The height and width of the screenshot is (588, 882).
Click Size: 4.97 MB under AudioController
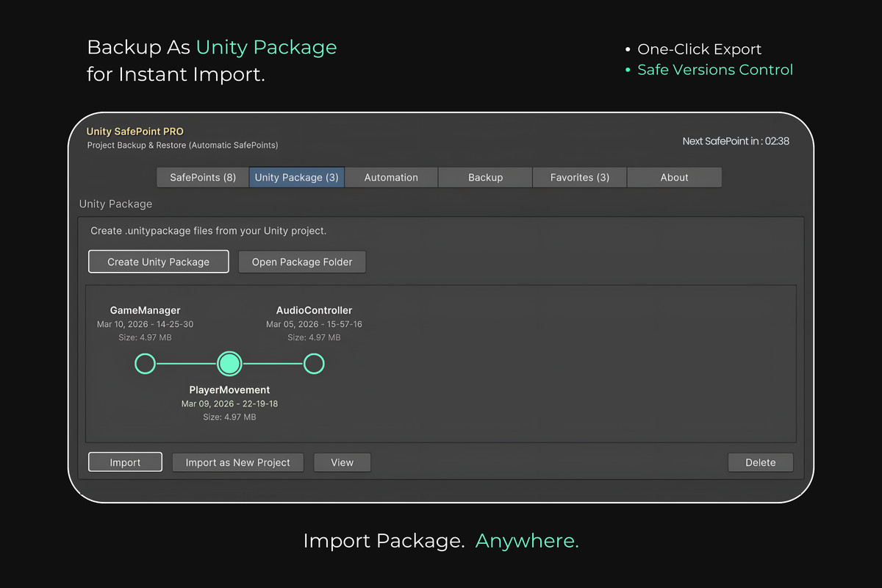coord(314,337)
